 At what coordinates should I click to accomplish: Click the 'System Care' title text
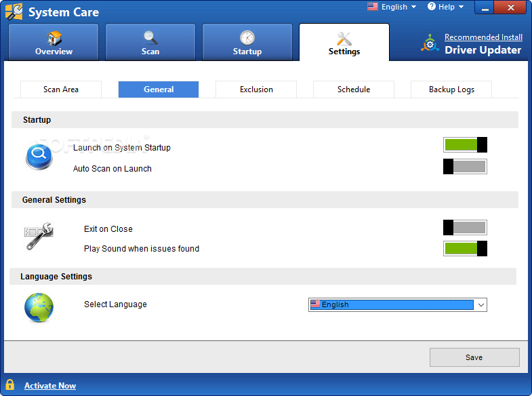[x=64, y=12]
